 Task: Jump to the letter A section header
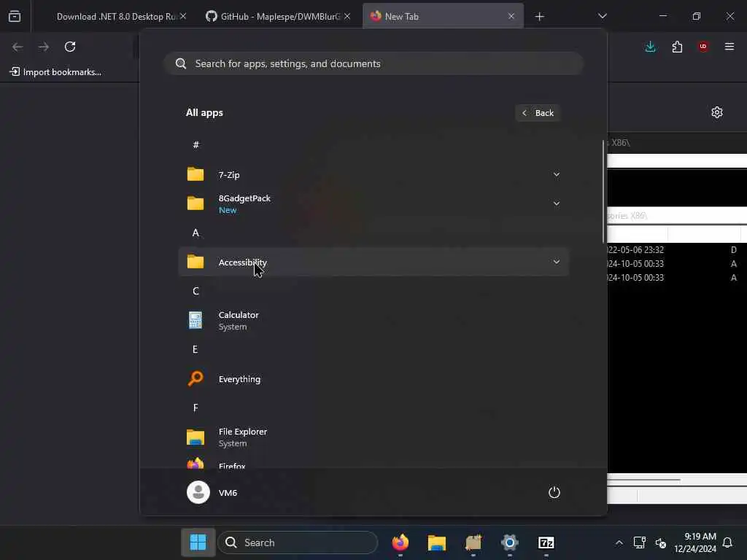[x=196, y=233]
